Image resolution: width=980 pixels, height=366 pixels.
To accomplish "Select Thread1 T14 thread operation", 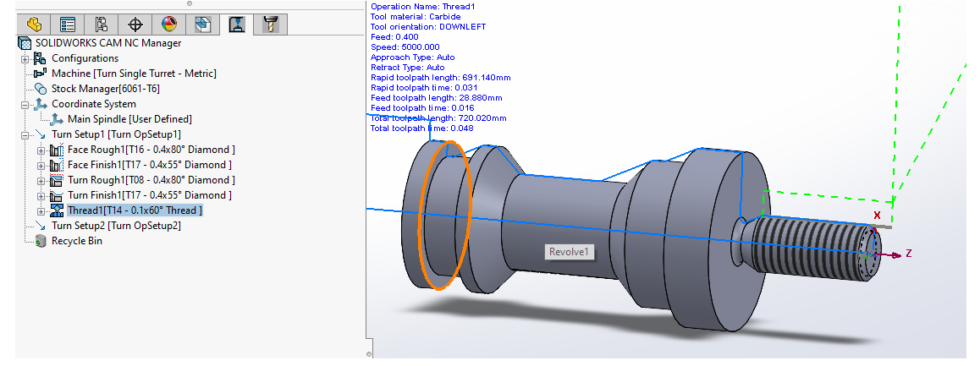I will pyautogui.click(x=135, y=210).
